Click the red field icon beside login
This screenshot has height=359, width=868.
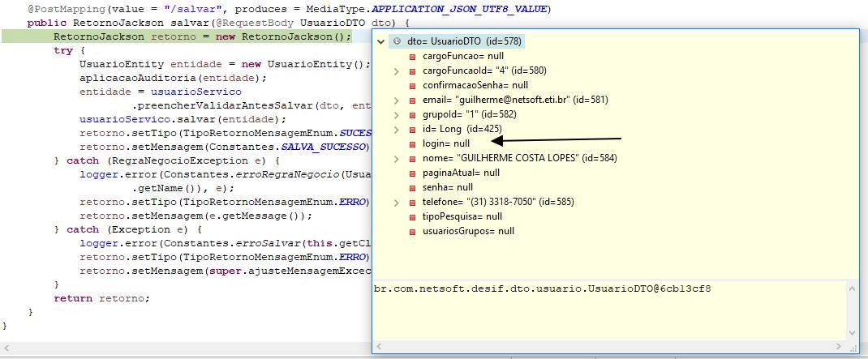pyautogui.click(x=412, y=143)
